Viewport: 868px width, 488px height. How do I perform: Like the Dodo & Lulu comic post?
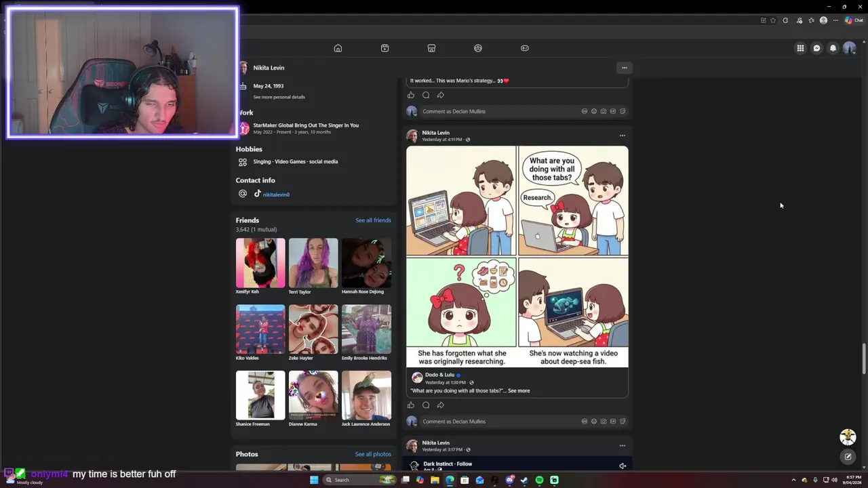point(411,405)
